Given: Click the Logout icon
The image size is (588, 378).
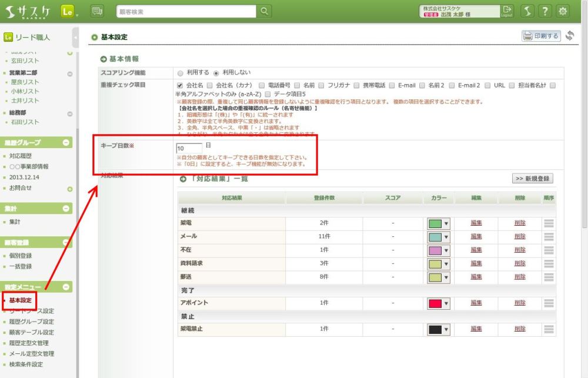Looking at the screenshot, I should (507, 11).
